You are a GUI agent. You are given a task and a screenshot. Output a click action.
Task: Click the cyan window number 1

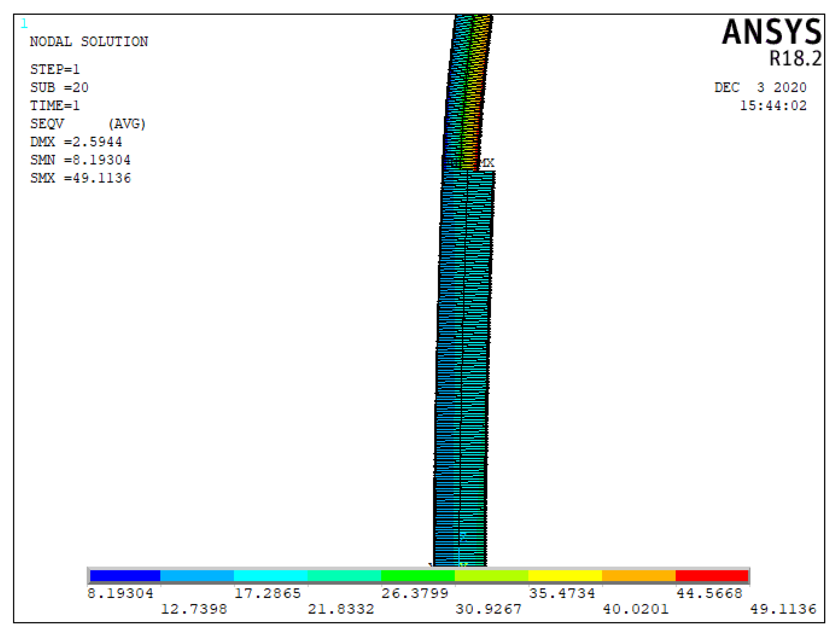coord(24,24)
